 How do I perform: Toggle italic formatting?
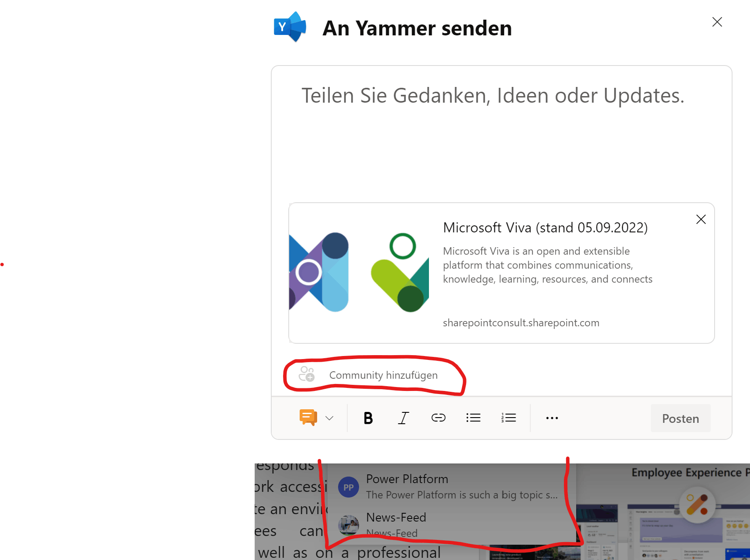coord(404,418)
